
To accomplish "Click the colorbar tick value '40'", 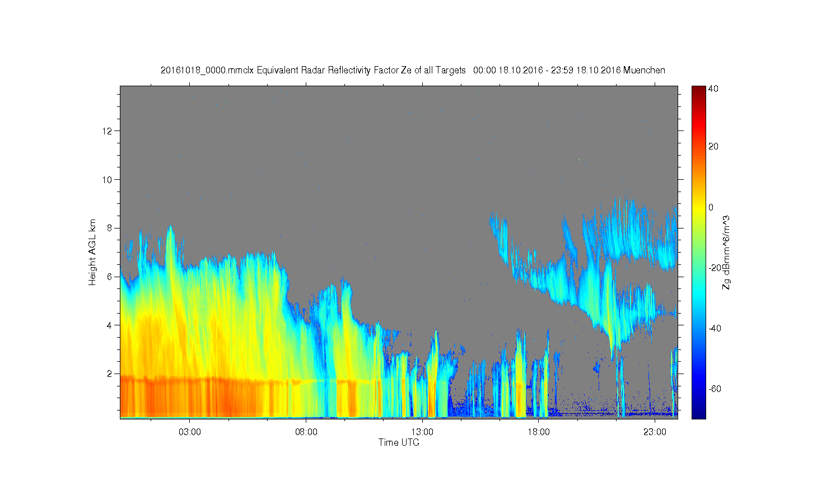I will point(713,88).
